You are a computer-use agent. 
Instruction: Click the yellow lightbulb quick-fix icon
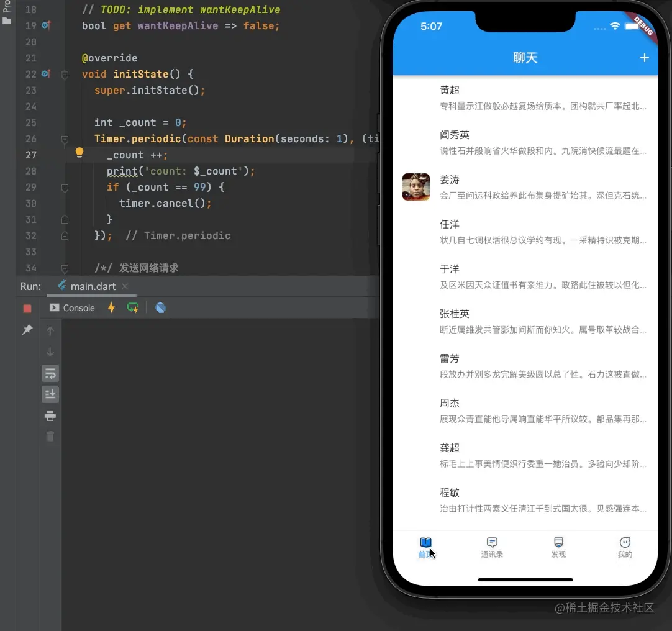tap(79, 153)
